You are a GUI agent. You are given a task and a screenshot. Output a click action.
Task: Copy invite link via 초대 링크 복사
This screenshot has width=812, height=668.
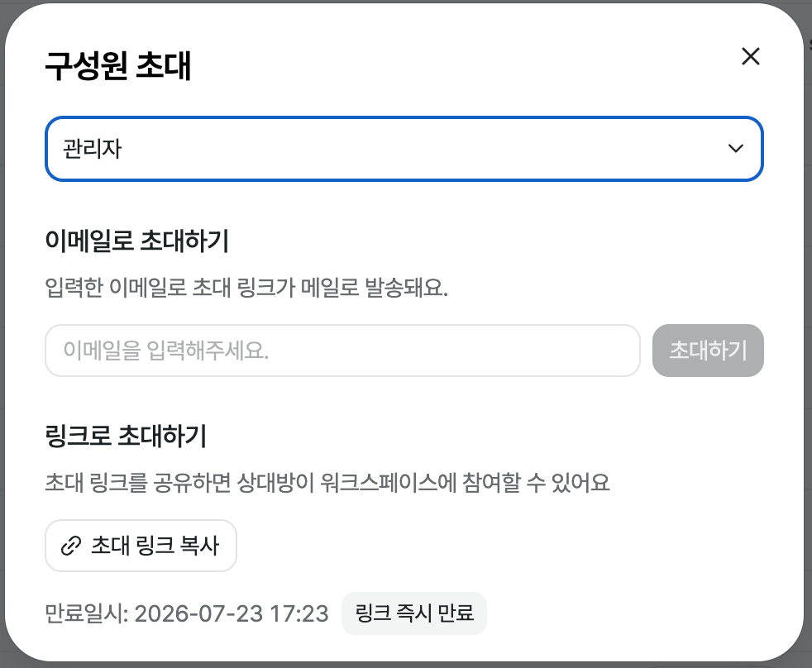(141, 546)
